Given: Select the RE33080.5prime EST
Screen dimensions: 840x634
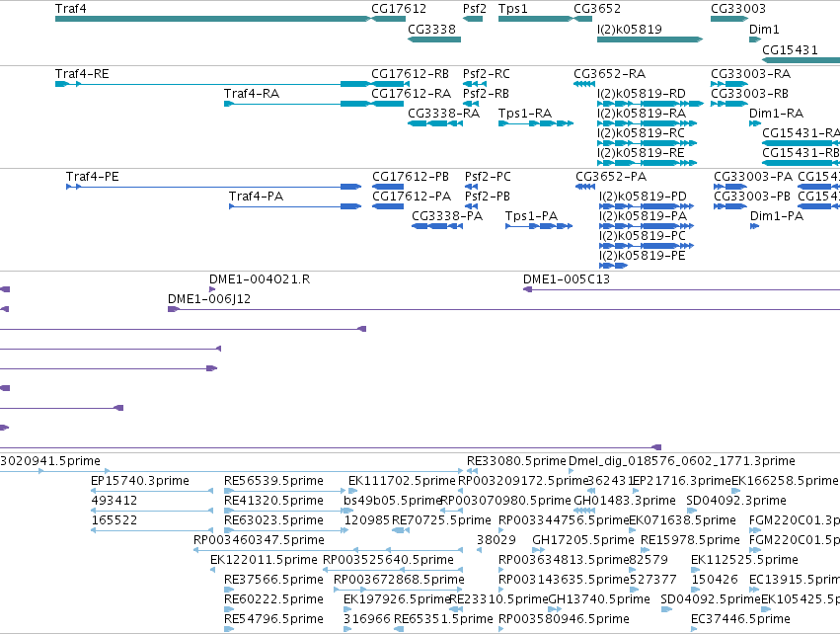Looking at the screenshot, I should 472,472.
